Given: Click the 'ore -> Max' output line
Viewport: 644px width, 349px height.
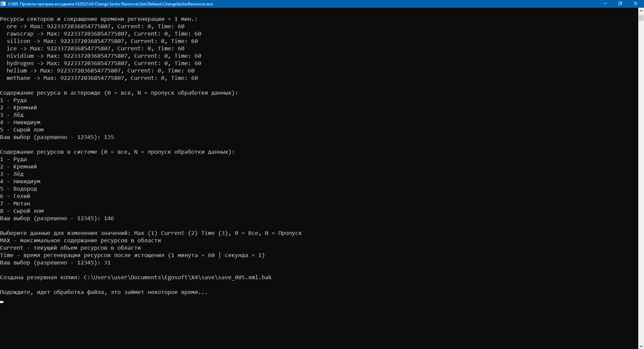Looking at the screenshot, I should (x=95, y=27).
